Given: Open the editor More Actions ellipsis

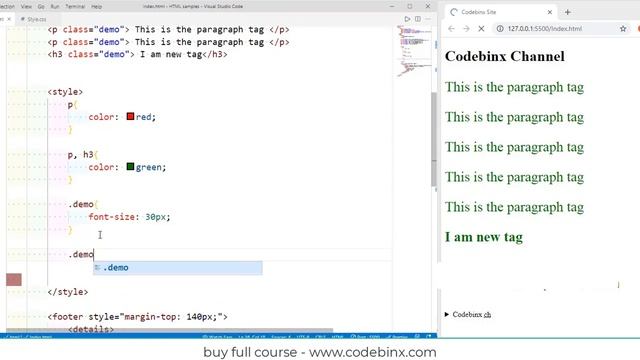Looking at the screenshot, I should pyautogui.click(x=428, y=19).
